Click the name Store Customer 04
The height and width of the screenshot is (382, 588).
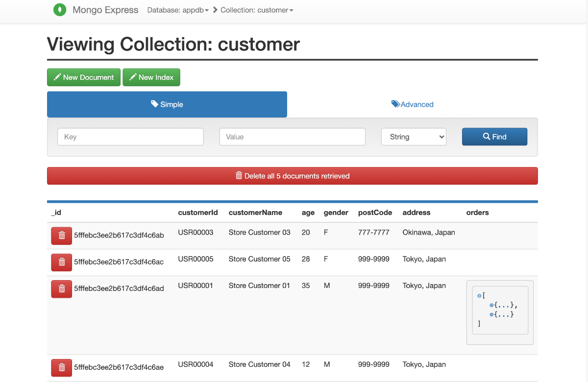pyautogui.click(x=260, y=364)
